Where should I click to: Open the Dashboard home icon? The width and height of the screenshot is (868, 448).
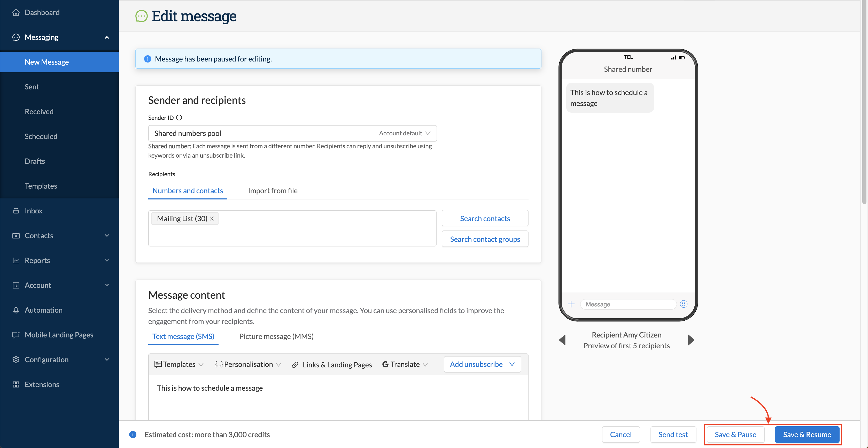pos(16,12)
